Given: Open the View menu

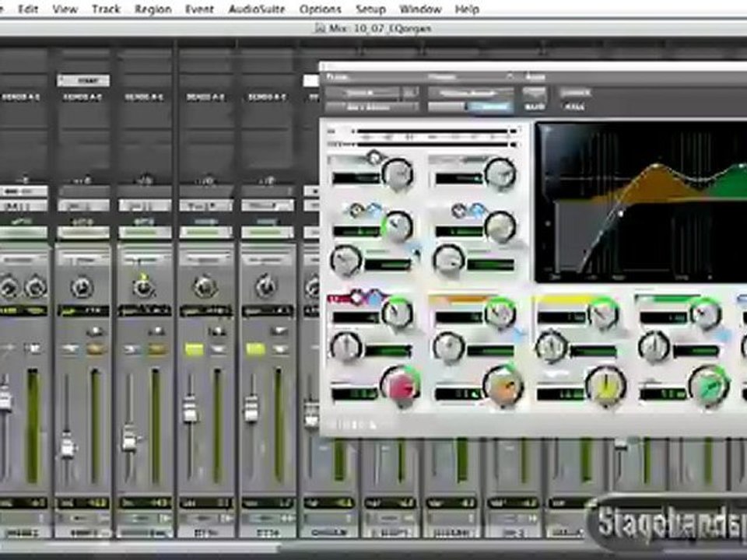Looking at the screenshot, I should coord(65,9).
